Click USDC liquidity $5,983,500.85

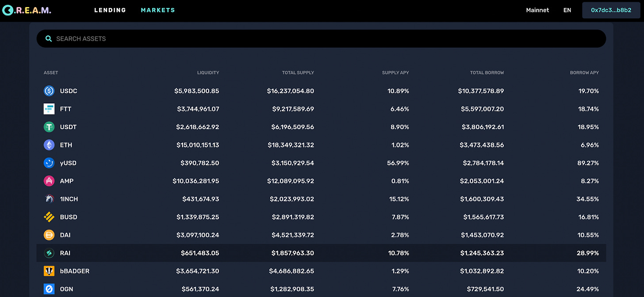197,91
